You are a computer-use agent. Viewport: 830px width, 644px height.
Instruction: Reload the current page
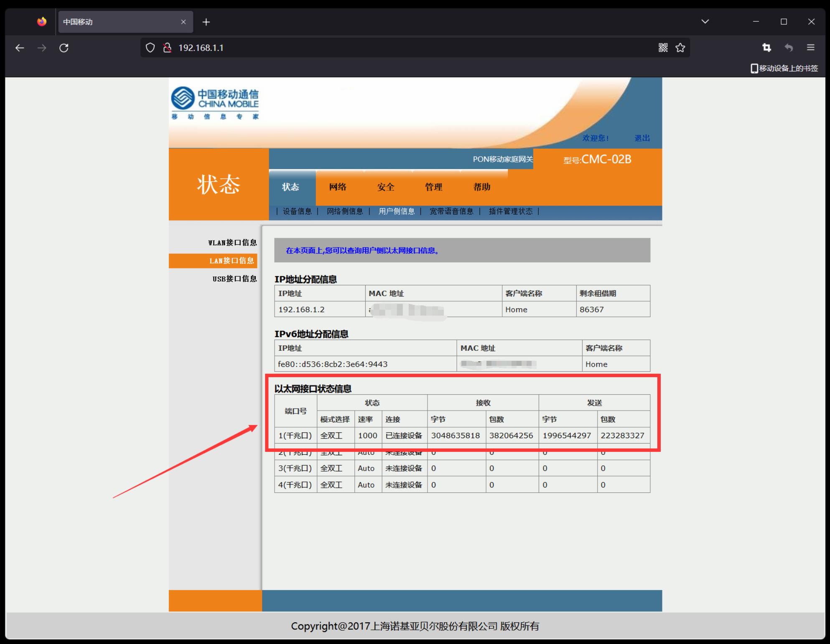(64, 48)
